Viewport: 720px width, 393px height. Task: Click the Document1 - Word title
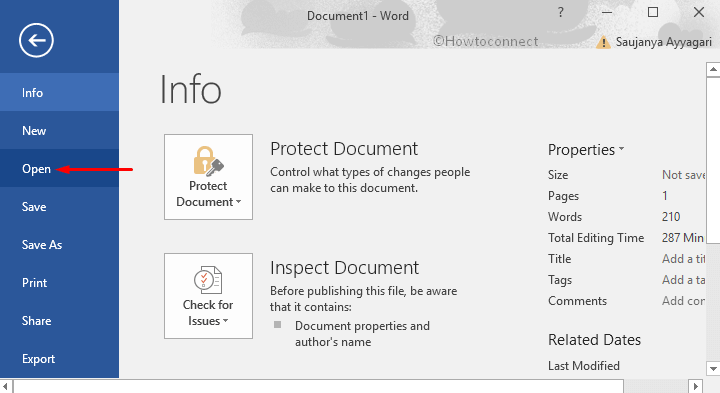tap(358, 16)
